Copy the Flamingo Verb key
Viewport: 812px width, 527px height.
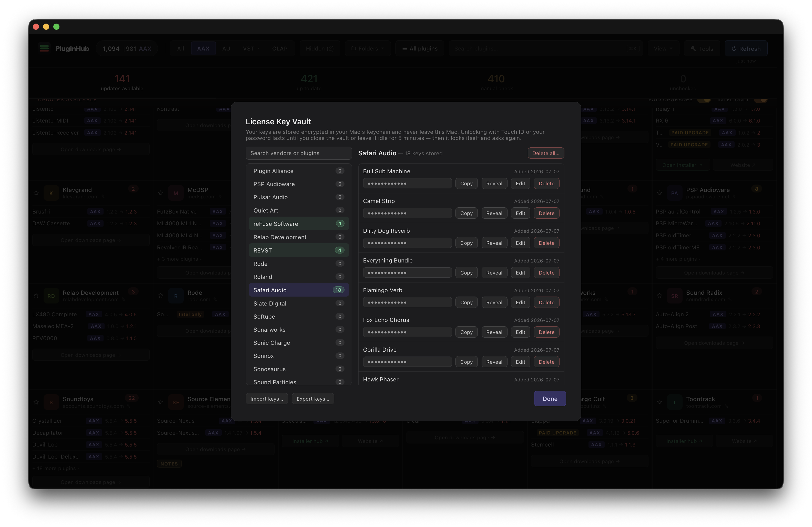pos(466,302)
